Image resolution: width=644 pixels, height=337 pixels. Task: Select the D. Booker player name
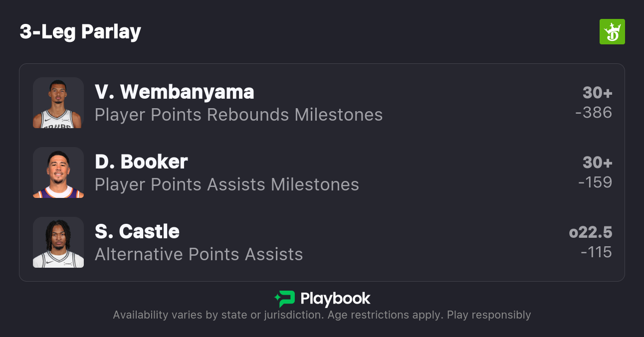point(141,162)
